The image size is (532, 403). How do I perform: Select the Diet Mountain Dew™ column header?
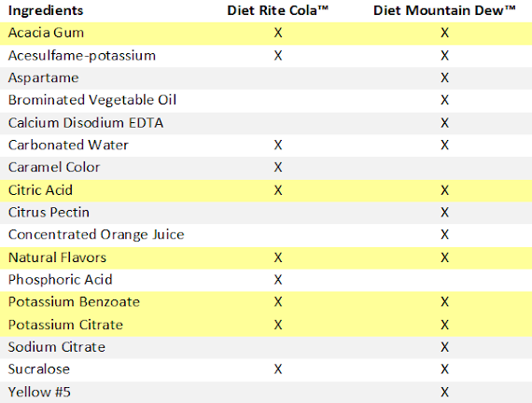point(444,10)
